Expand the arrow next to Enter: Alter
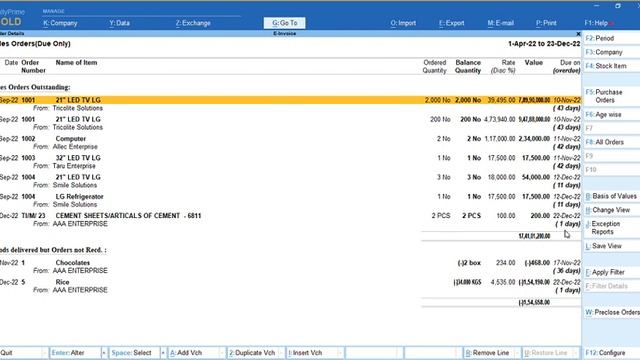Screen dimensions: 640x360 104,353
